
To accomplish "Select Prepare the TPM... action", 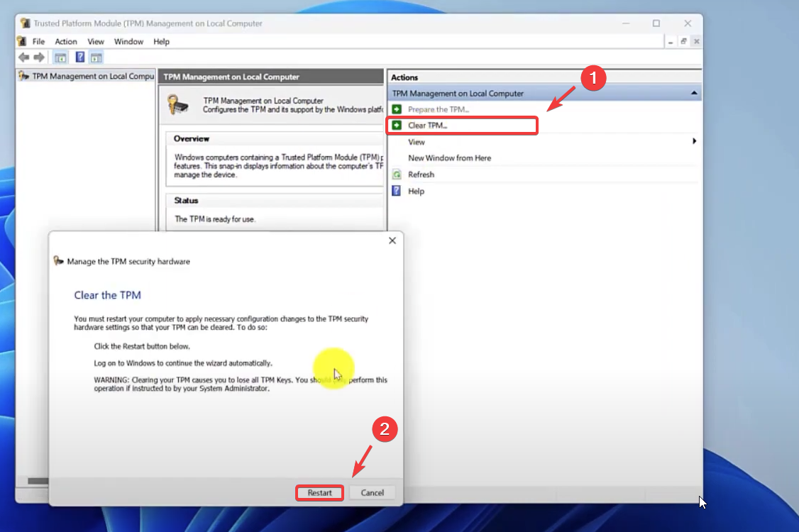I will [x=439, y=109].
